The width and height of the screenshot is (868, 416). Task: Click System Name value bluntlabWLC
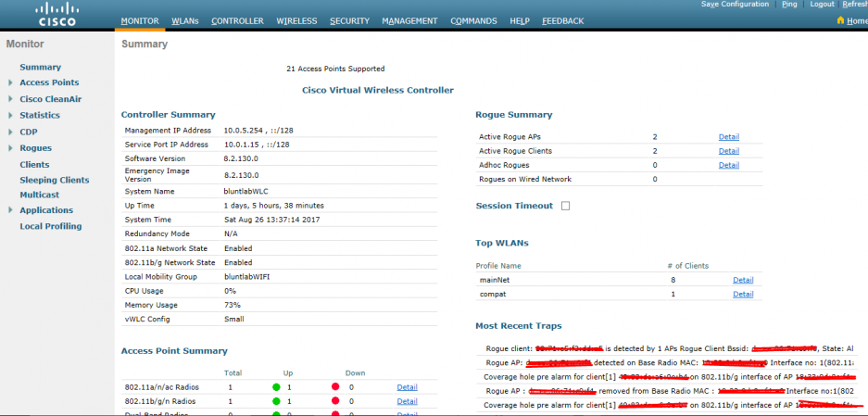(x=245, y=191)
